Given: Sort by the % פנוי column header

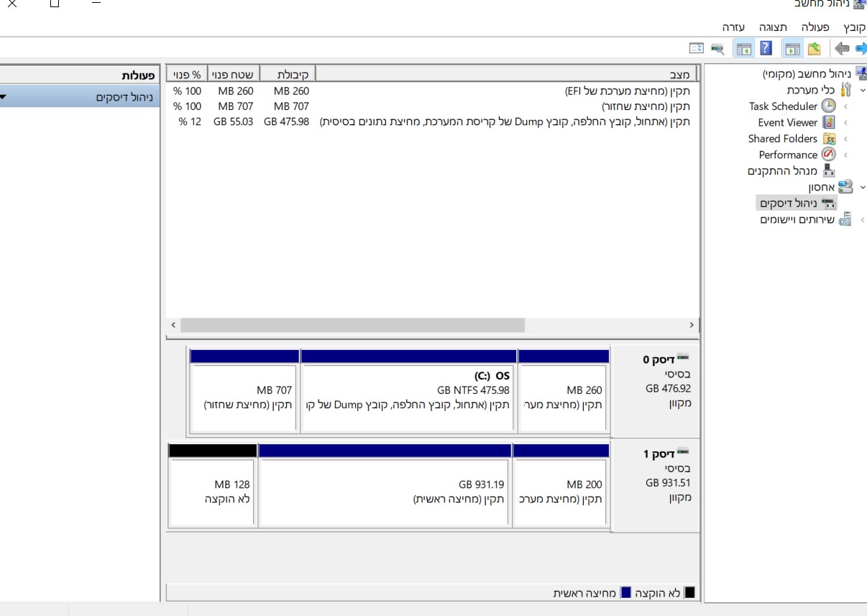Looking at the screenshot, I should 187,74.
